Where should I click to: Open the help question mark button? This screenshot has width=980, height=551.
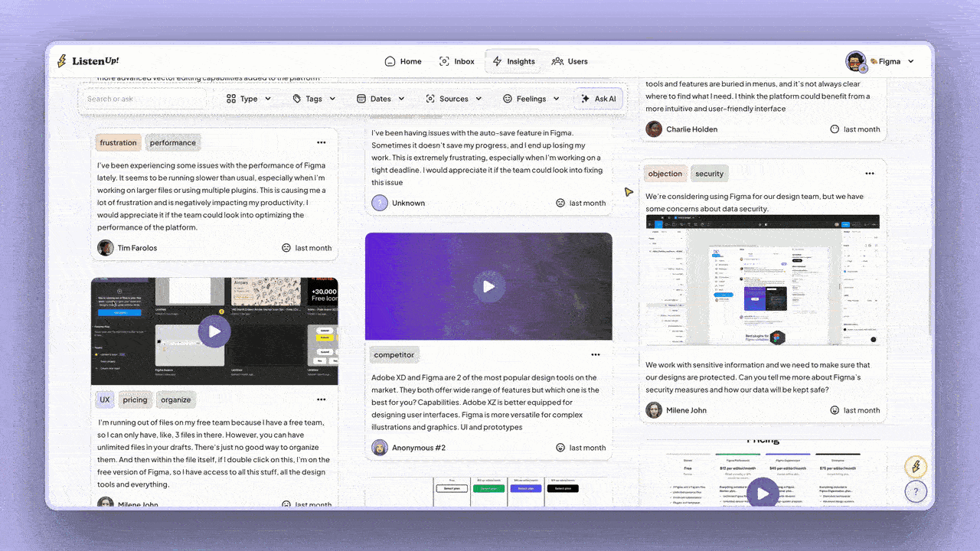click(916, 491)
